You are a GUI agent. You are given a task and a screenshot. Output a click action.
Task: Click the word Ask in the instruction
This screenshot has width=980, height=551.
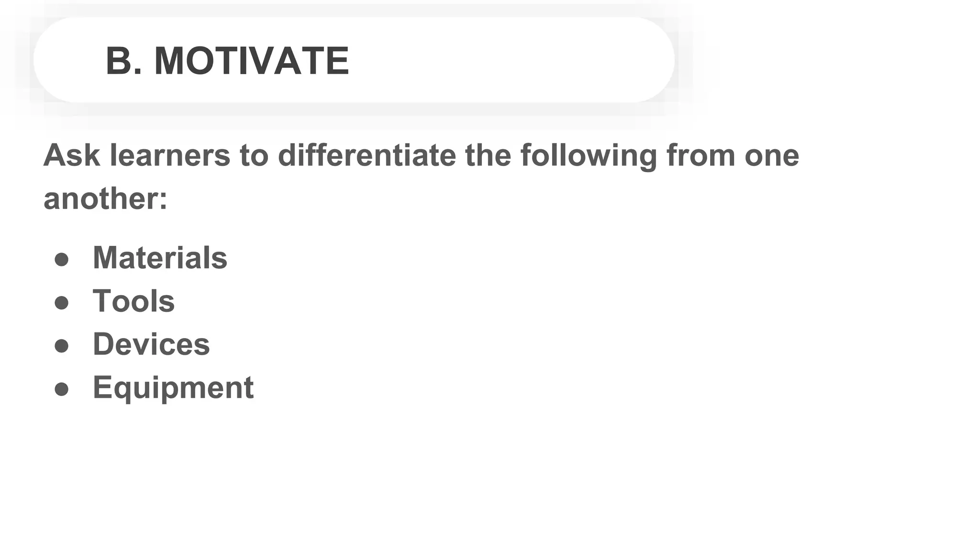click(x=72, y=155)
